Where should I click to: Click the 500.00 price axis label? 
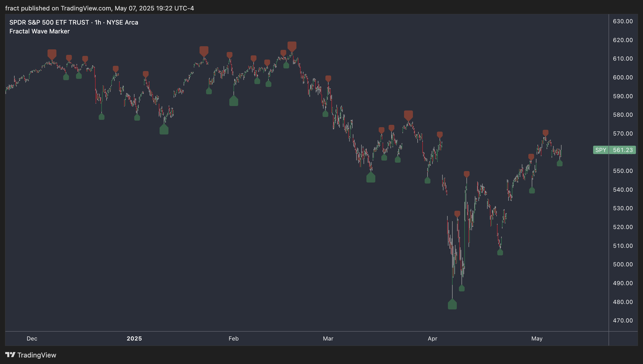click(623, 265)
